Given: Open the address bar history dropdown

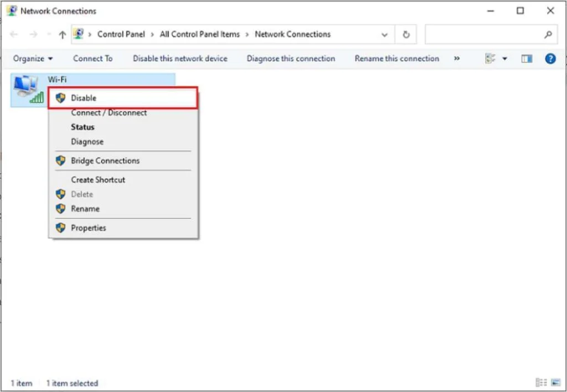Looking at the screenshot, I should click(384, 34).
